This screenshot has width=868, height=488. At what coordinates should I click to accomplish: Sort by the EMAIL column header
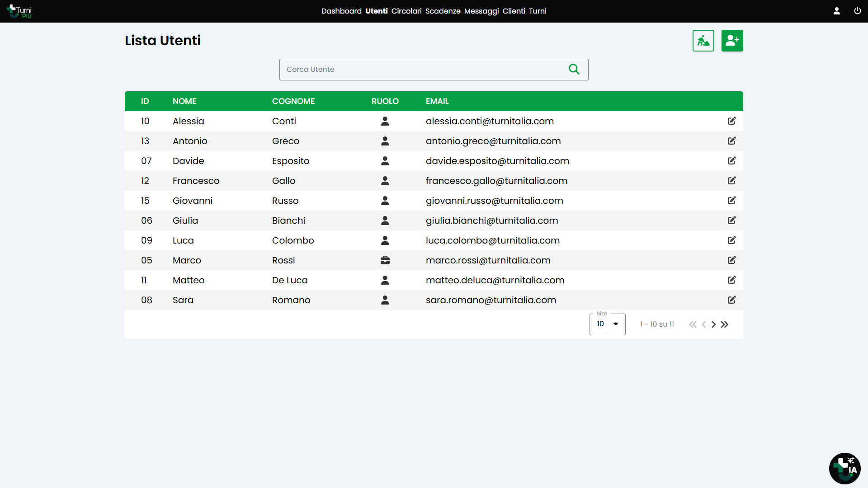coord(437,101)
